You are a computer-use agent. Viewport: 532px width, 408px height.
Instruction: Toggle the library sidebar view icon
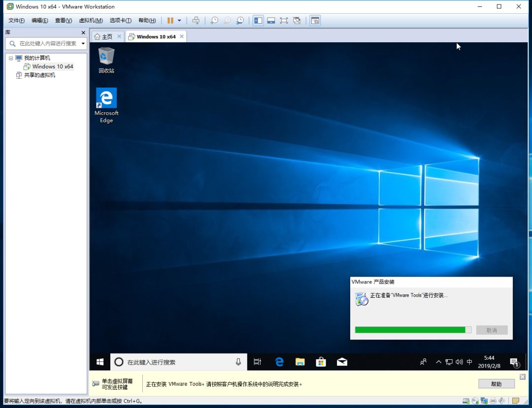[258, 21]
